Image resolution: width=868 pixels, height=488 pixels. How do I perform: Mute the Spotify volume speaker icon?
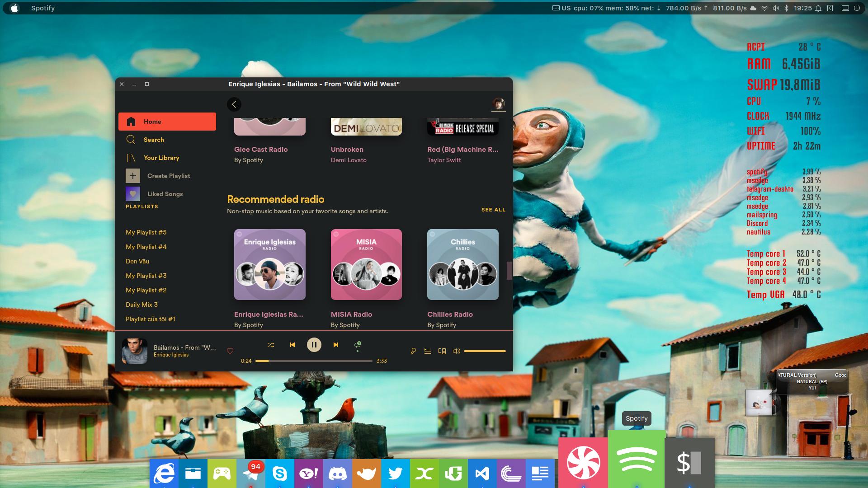tap(456, 351)
